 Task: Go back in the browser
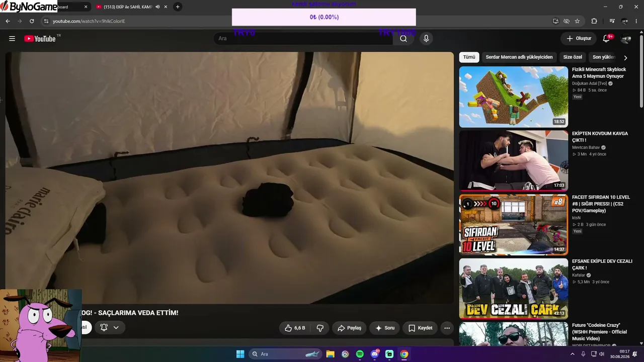click(8, 21)
